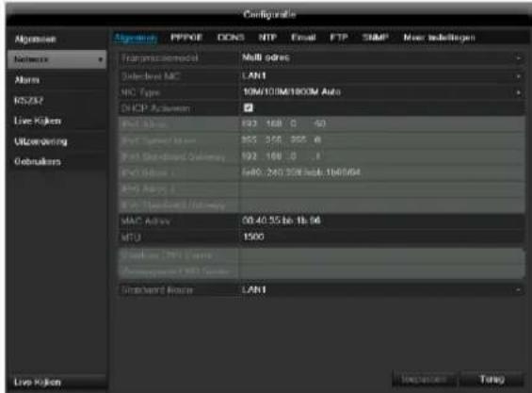Click the IPv4 Subnet Mask field

381,139
